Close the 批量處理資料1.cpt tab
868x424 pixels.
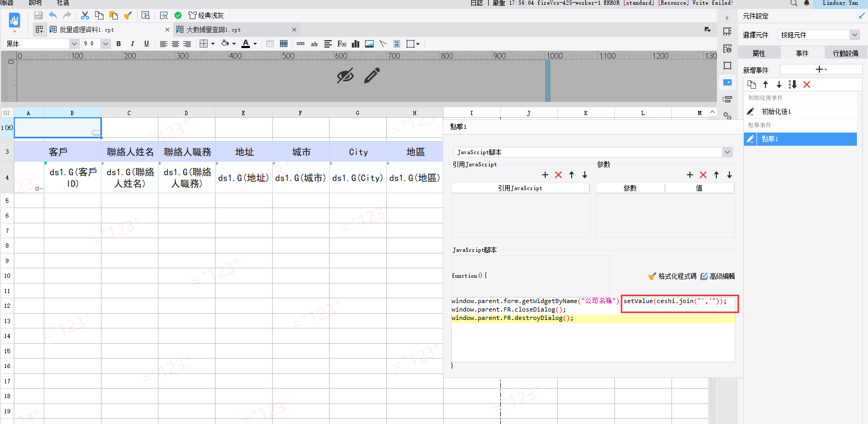[167, 30]
